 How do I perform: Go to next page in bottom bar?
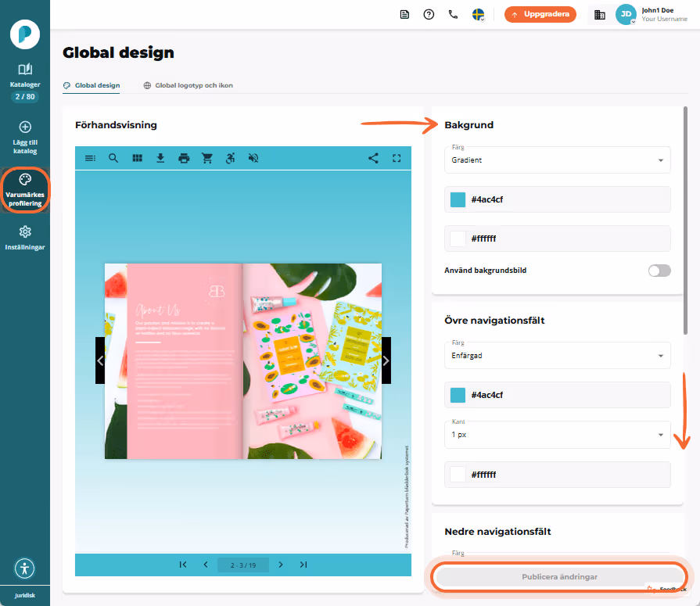280,565
